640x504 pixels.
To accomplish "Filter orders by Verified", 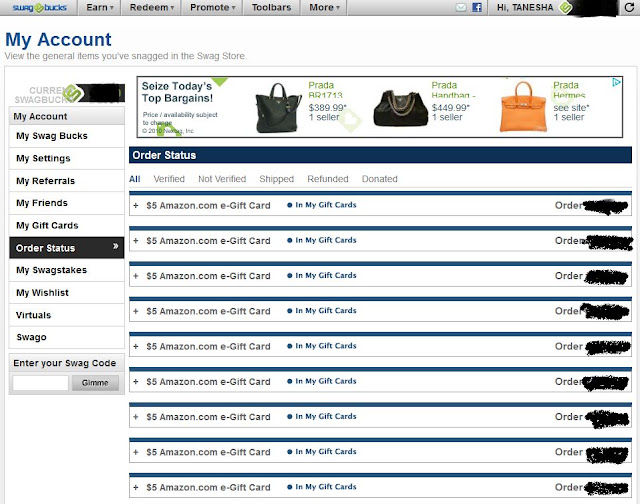I will click(x=169, y=179).
